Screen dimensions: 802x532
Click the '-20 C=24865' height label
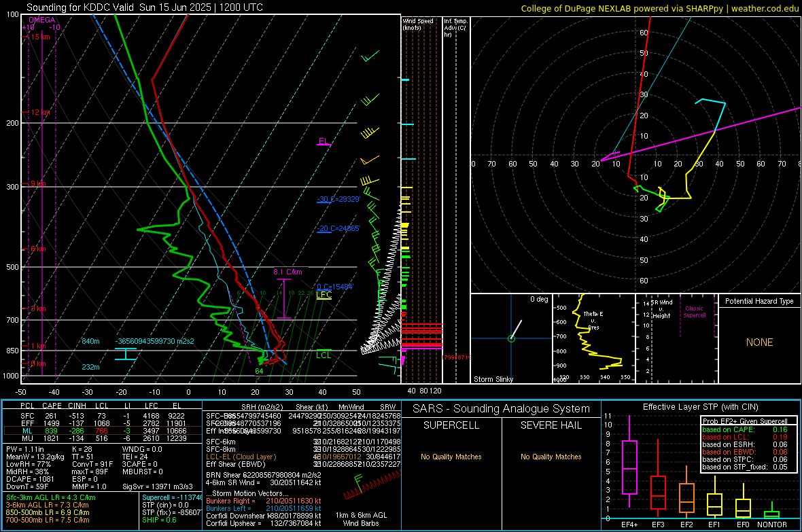point(338,229)
